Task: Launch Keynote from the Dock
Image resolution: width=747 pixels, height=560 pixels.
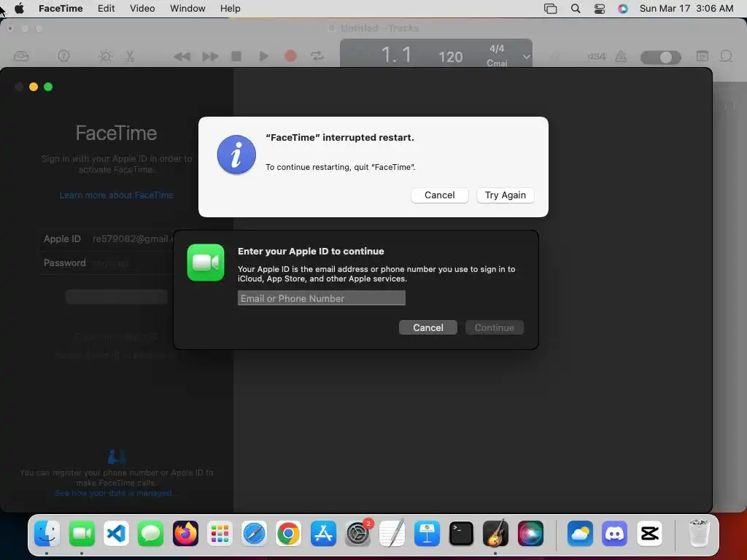Action: pyautogui.click(x=427, y=533)
